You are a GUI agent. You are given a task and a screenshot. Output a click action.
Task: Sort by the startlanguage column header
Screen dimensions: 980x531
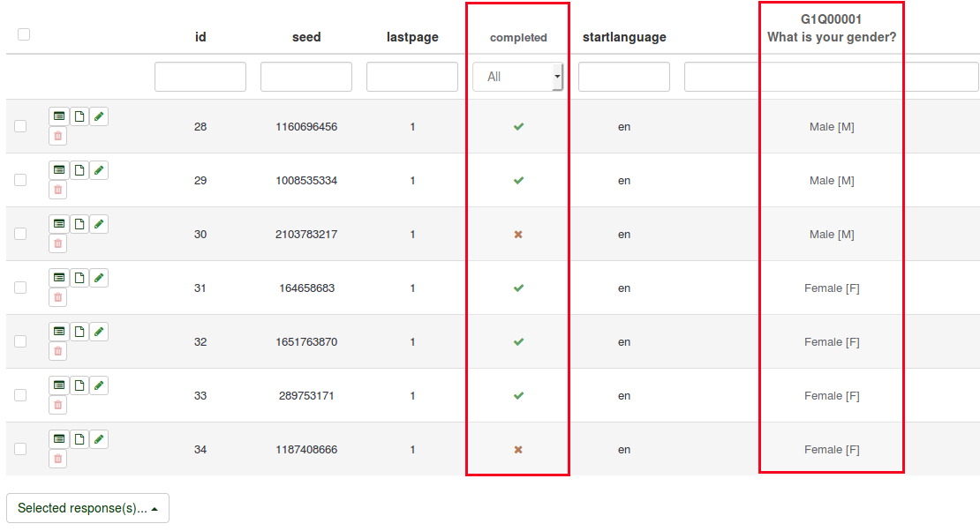[624, 37]
